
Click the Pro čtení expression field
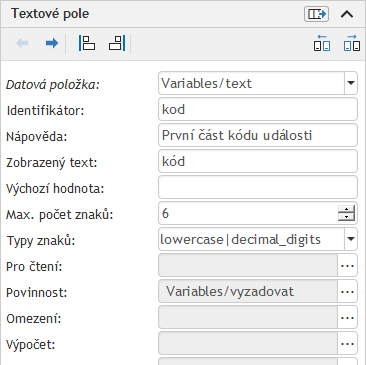point(248,266)
